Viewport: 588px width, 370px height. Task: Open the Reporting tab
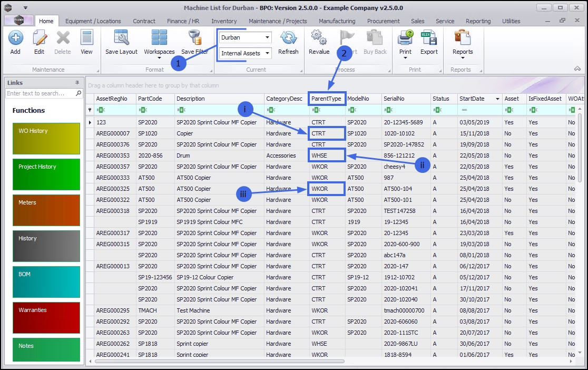478,21
